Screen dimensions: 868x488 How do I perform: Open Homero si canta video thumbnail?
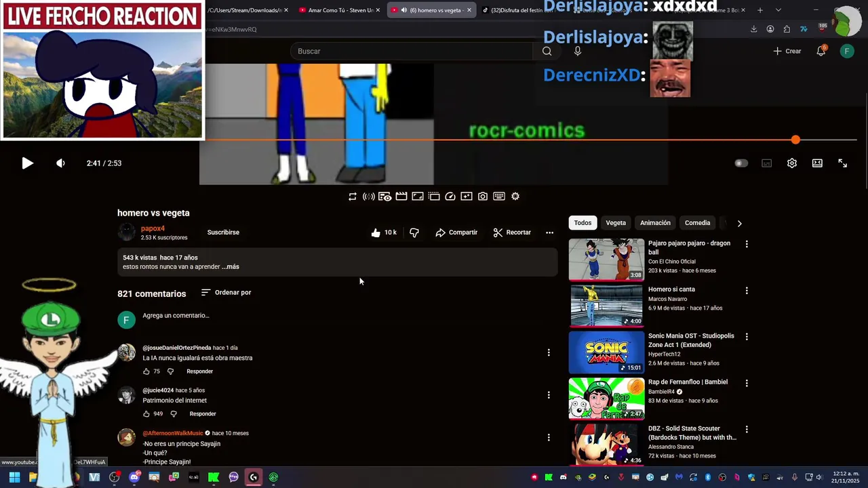pos(606,306)
